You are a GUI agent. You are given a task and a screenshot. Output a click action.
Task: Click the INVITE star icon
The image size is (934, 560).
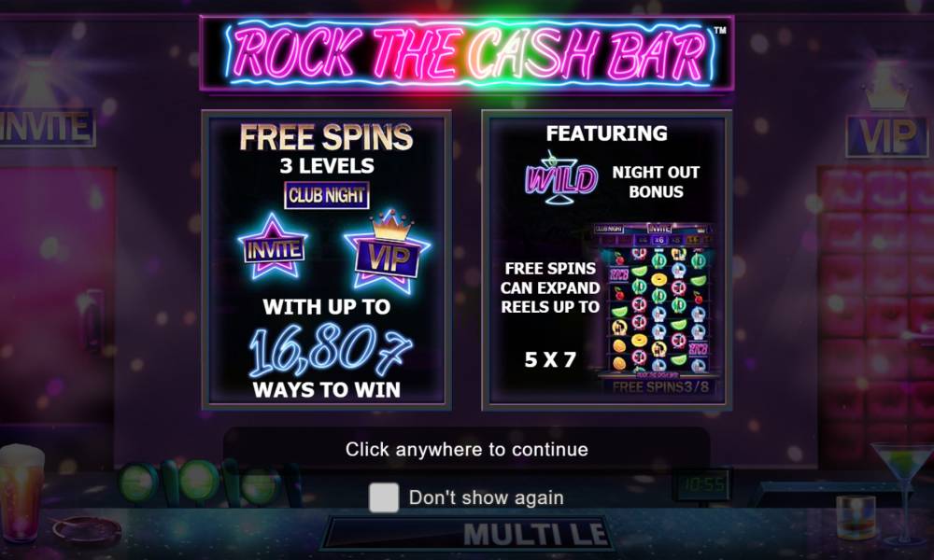274,246
